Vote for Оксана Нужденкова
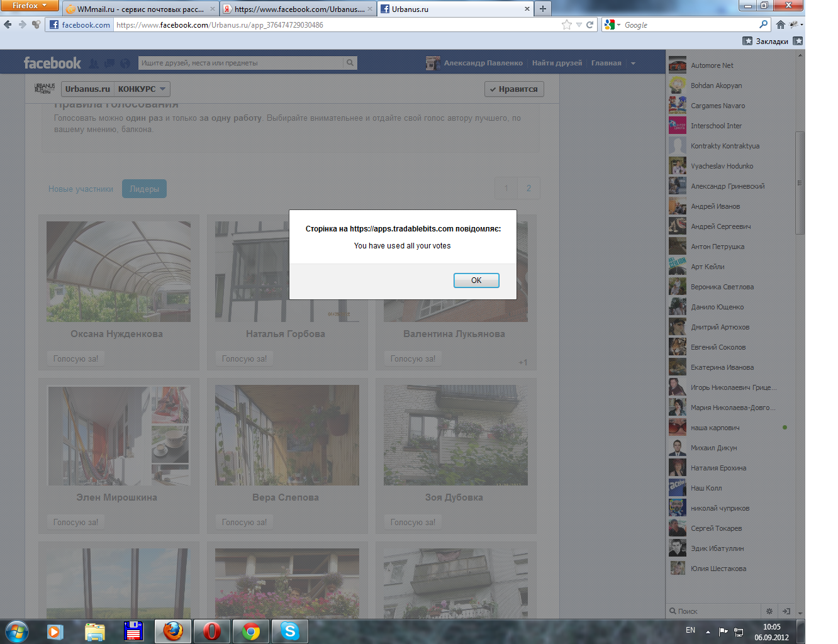The width and height of the screenshot is (838, 644). pyautogui.click(x=75, y=358)
